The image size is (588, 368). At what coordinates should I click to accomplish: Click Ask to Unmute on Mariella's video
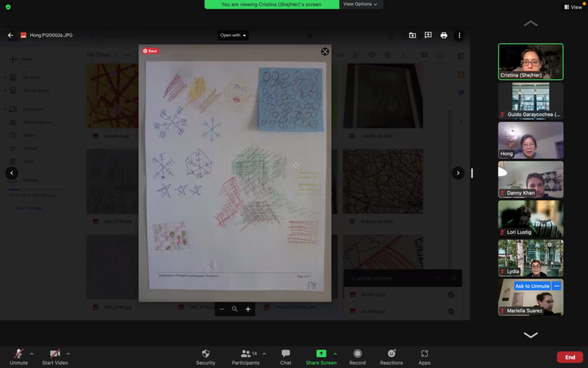click(532, 286)
